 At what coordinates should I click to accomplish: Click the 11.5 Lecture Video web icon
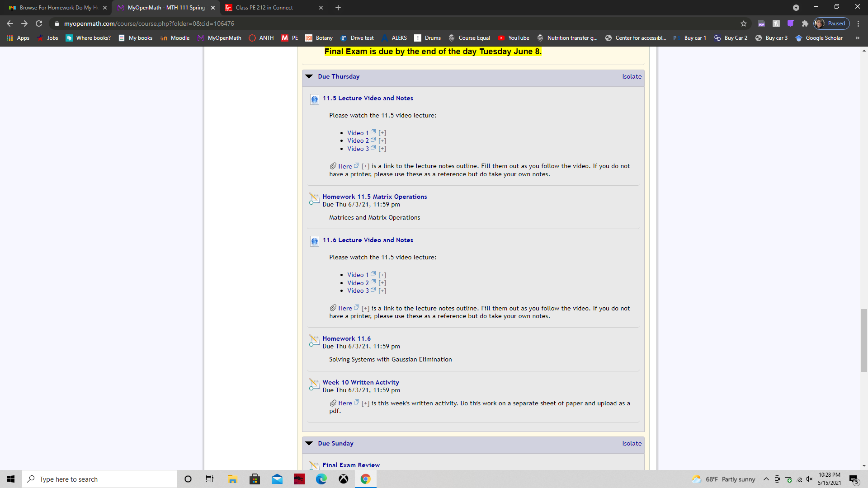pos(314,99)
